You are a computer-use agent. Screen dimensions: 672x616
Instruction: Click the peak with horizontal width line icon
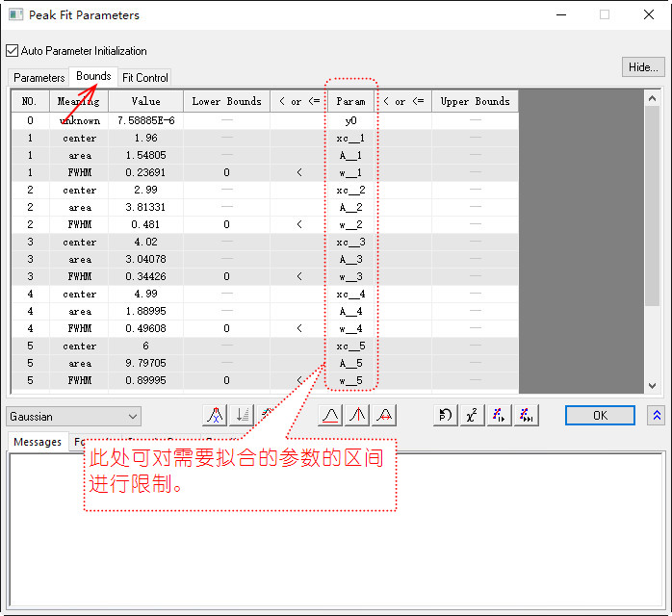pos(385,416)
